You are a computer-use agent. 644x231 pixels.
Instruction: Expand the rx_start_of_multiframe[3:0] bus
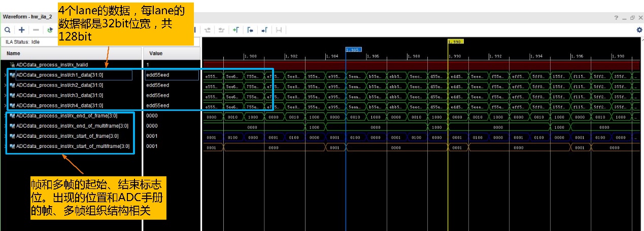point(6,146)
